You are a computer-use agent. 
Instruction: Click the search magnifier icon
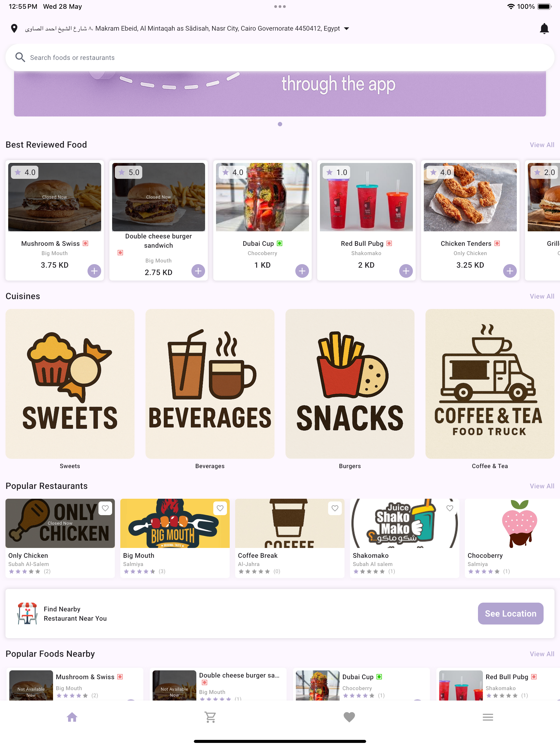click(x=20, y=57)
